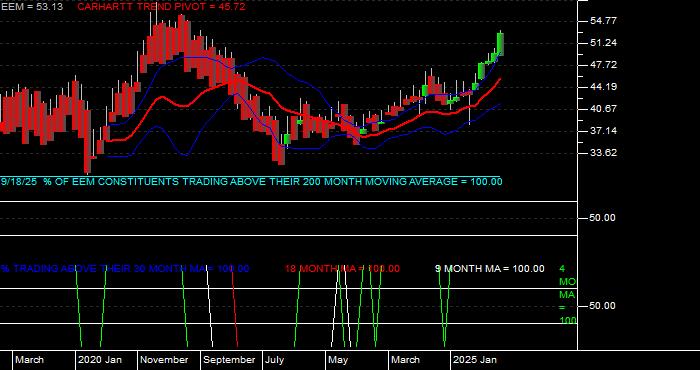Select the May date marker
This screenshot has height=370, width=700.
339,360
